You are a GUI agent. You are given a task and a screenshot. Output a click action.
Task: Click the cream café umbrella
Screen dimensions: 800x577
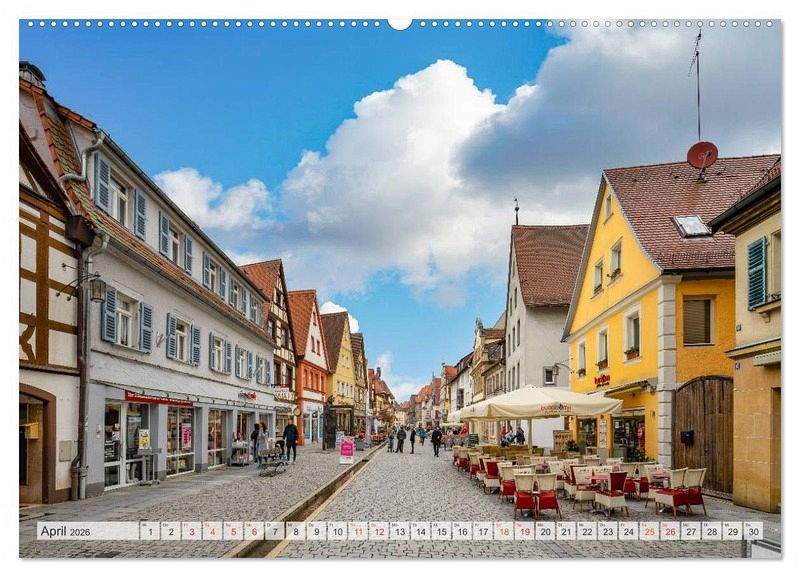point(541,402)
